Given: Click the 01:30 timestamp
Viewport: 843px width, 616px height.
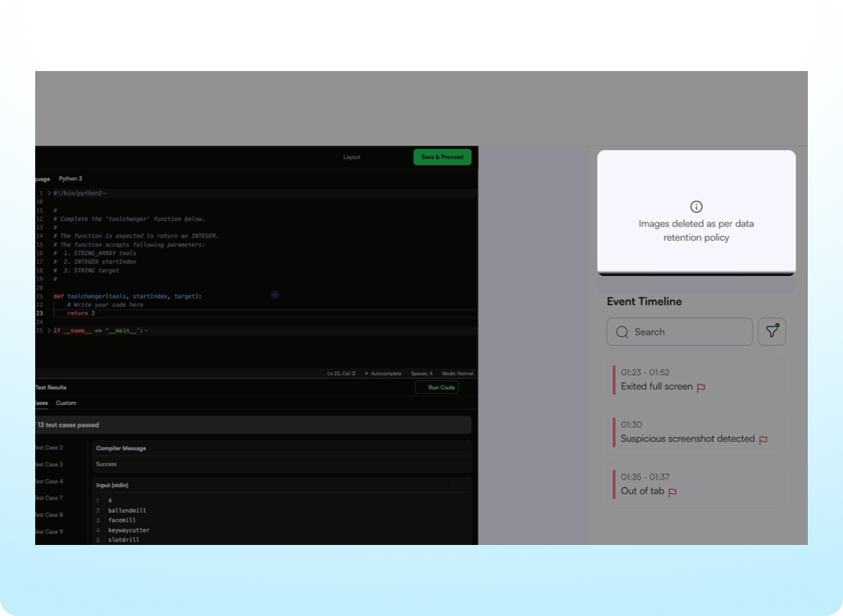Looking at the screenshot, I should (631, 425).
